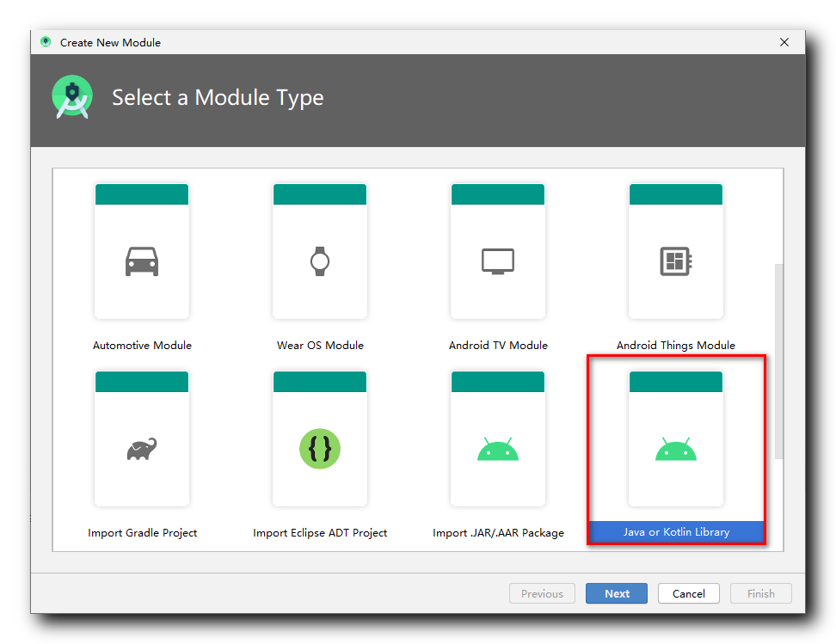Image resolution: width=836 pixels, height=644 pixels.
Task: Click the Android Studio logo in header
Action: point(72,97)
